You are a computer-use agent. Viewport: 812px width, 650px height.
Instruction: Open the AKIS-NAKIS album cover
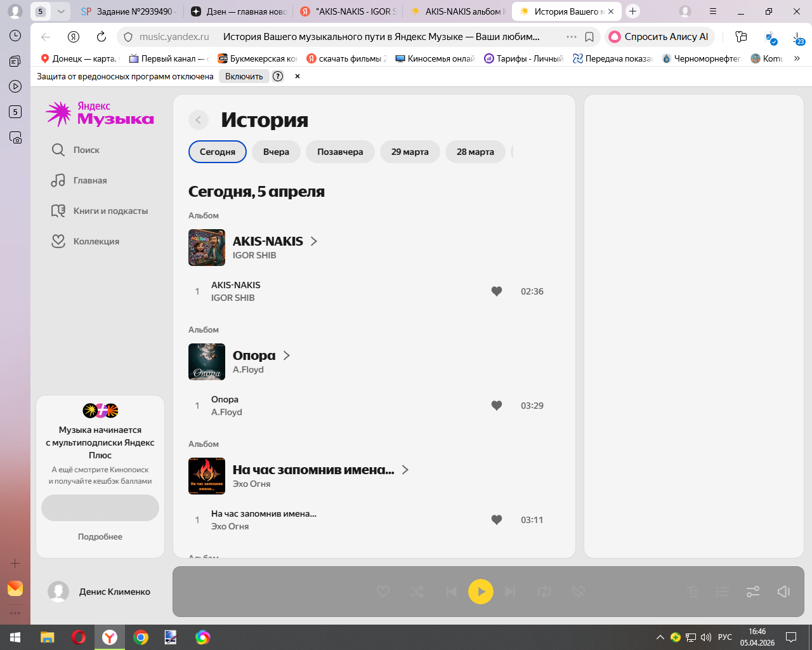coord(207,248)
